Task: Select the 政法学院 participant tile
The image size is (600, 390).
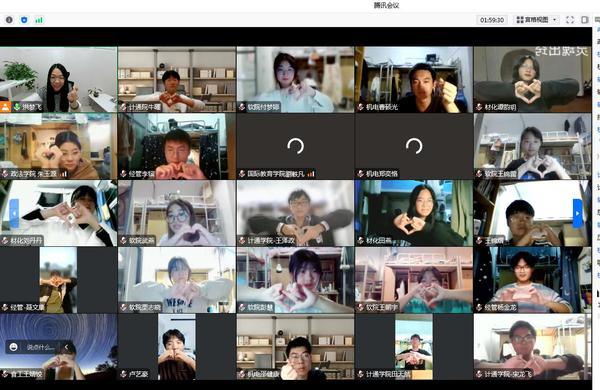Action: pyautogui.click(x=58, y=146)
